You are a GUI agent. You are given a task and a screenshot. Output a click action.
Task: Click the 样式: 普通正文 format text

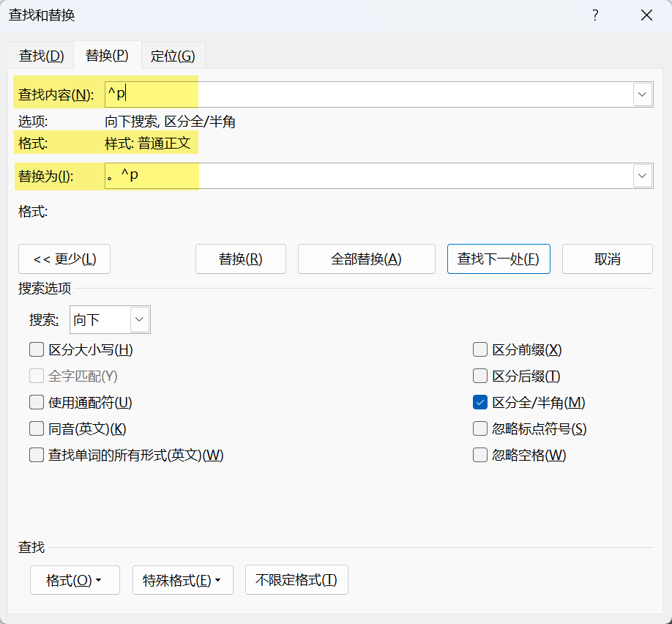[147, 144]
